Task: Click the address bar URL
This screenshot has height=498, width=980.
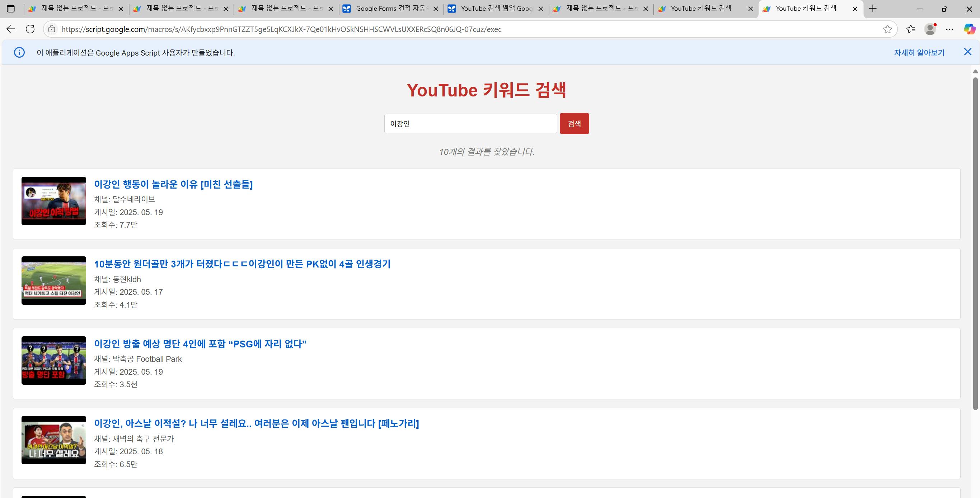Action: tap(281, 29)
